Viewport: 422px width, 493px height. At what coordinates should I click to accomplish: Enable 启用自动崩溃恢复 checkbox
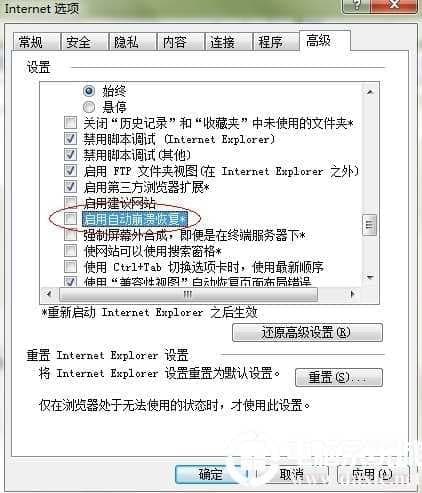70,219
